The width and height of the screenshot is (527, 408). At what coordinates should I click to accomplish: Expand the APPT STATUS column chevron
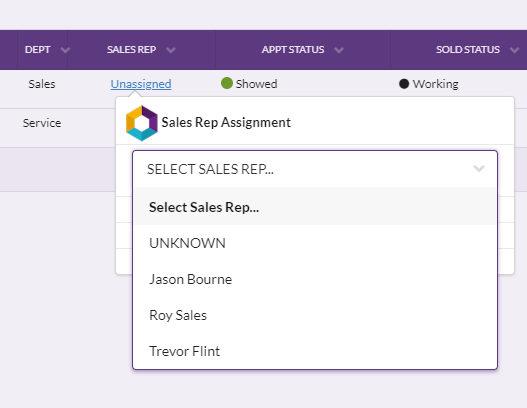tap(339, 50)
